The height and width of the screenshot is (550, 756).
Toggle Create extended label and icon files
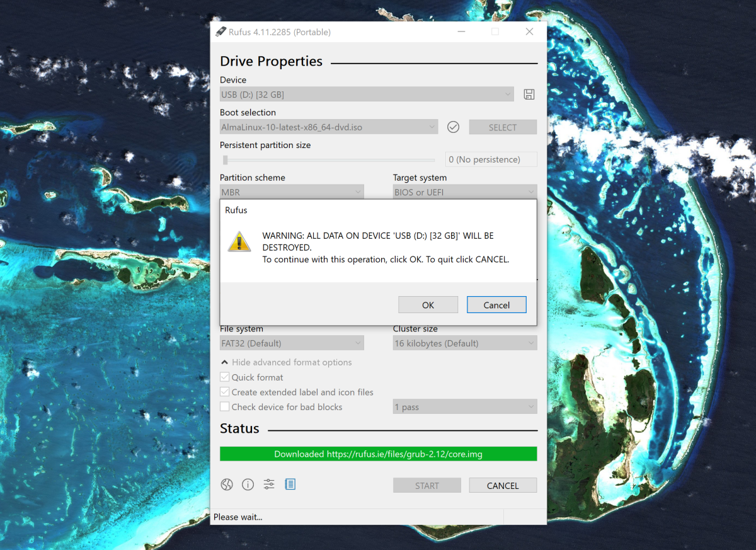224,392
